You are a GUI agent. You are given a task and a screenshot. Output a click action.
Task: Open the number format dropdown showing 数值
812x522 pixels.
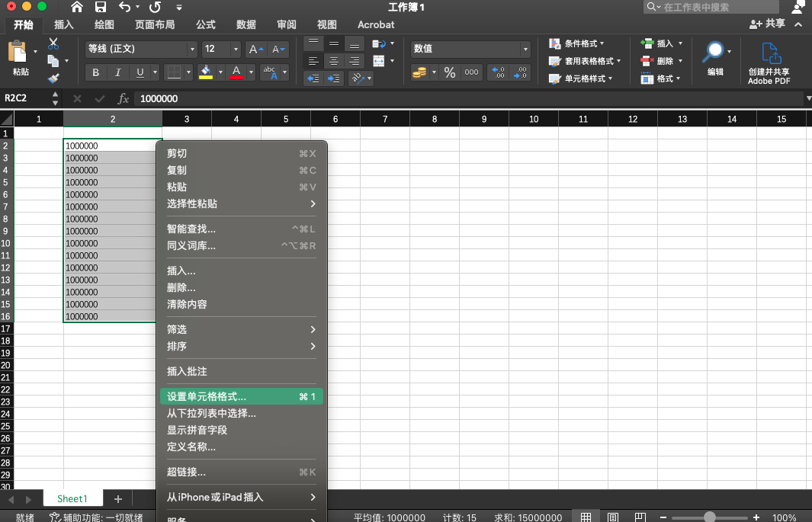tap(469, 48)
